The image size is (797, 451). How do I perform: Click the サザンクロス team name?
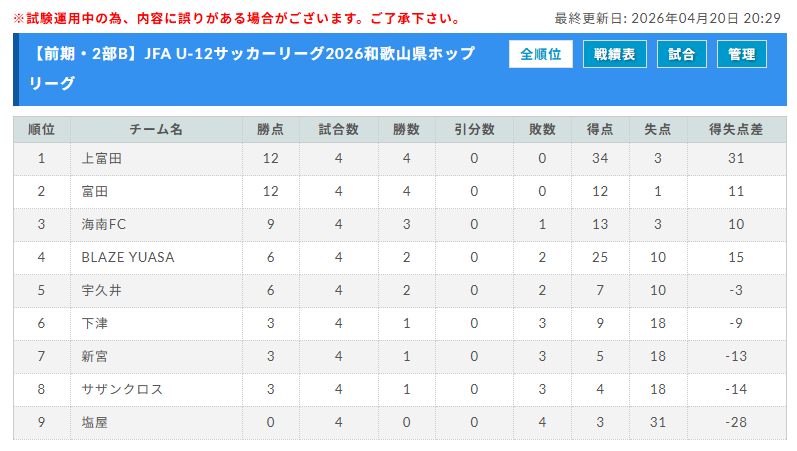122,389
